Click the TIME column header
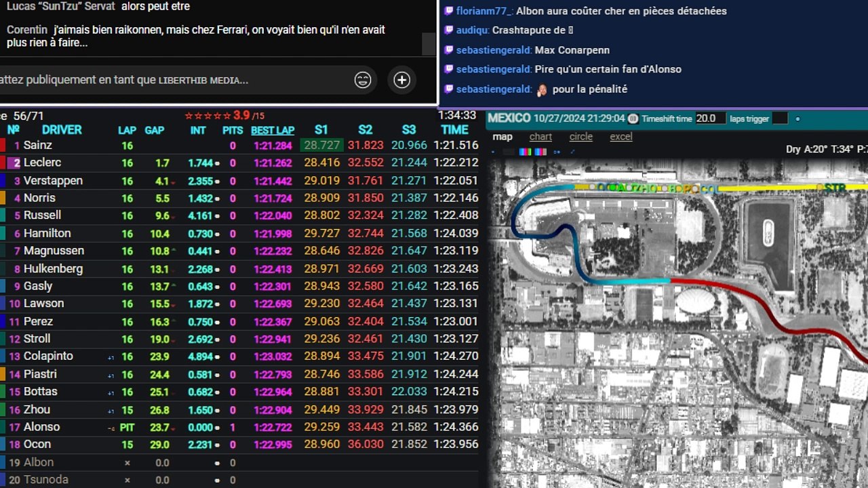The width and height of the screenshot is (868, 488). pos(454,130)
